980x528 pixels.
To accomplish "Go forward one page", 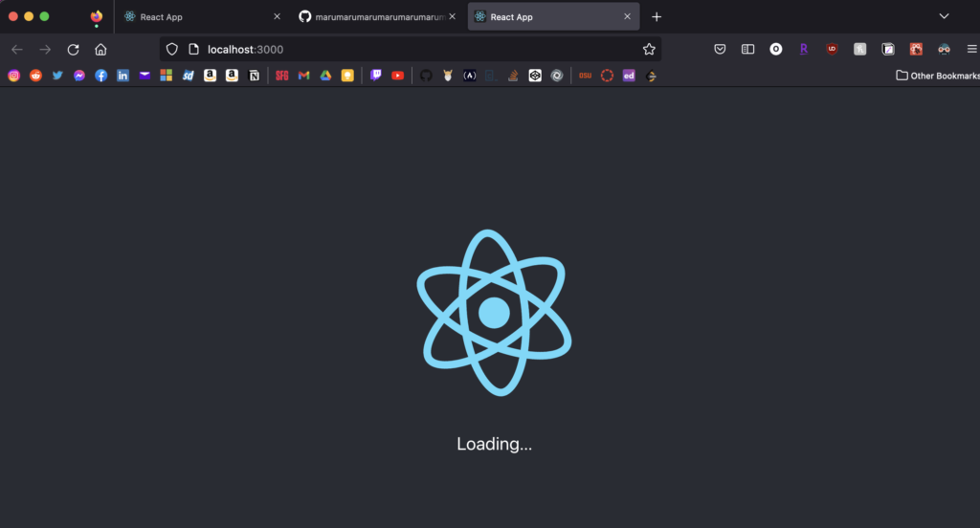I will click(x=45, y=50).
